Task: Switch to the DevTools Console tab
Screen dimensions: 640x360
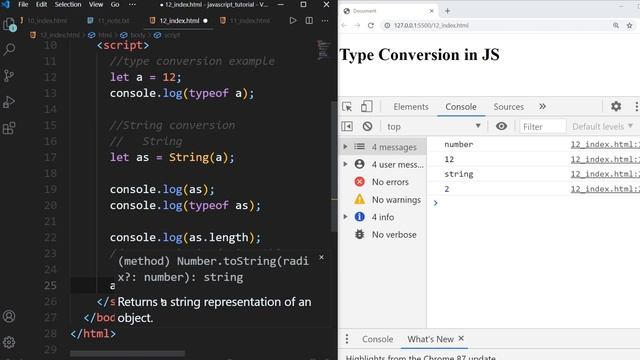Action: [461, 107]
